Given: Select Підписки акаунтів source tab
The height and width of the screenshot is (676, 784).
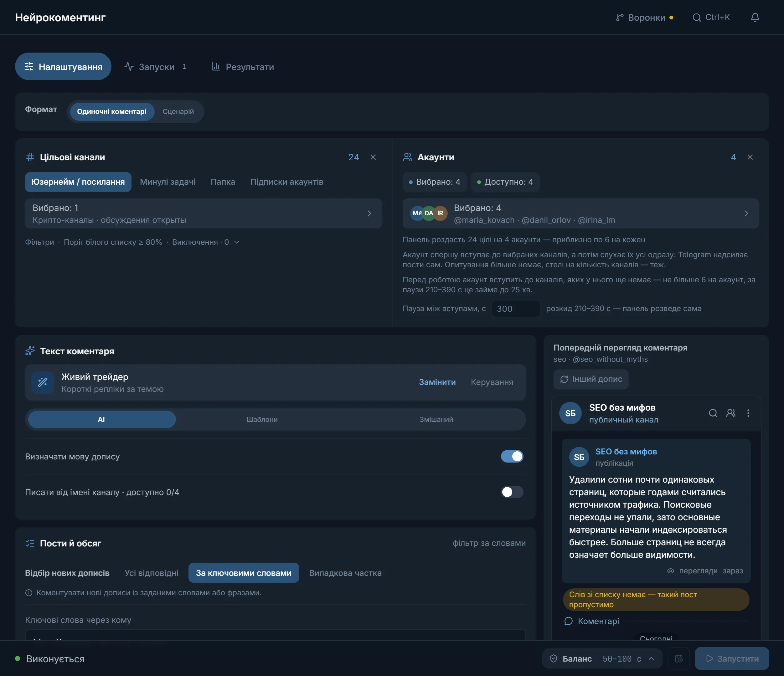Looking at the screenshot, I should pyautogui.click(x=287, y=182).
